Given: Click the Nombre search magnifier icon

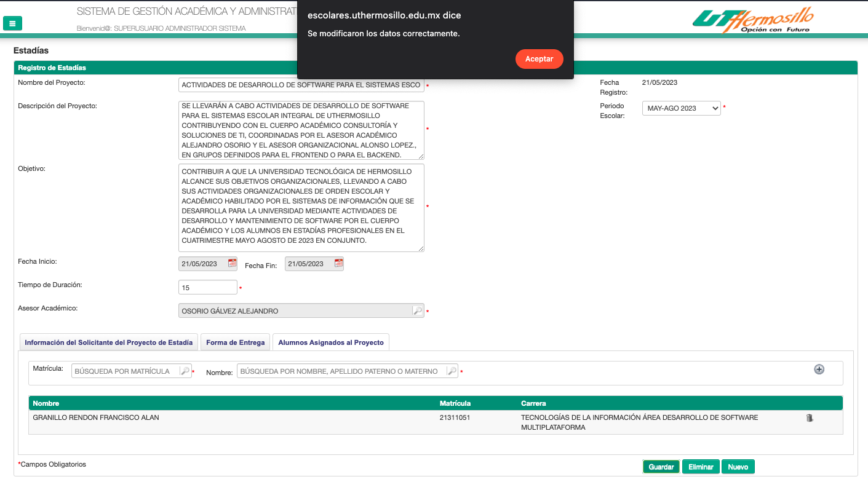Looking at the screenshot, I should 452,371.
